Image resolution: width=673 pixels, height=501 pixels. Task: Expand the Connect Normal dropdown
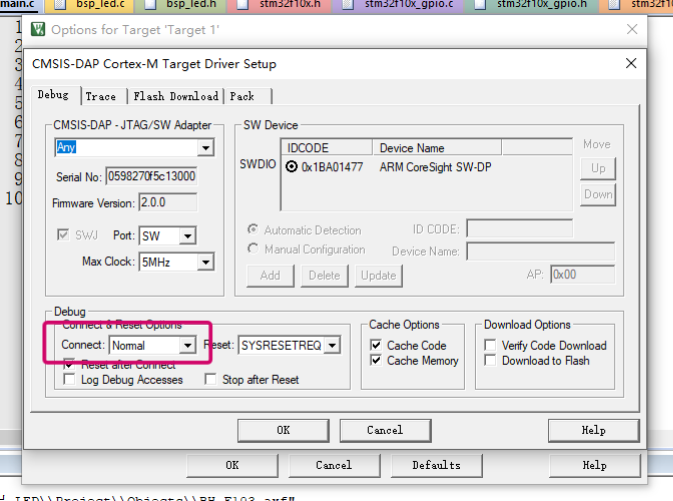[x=188, y=345]
